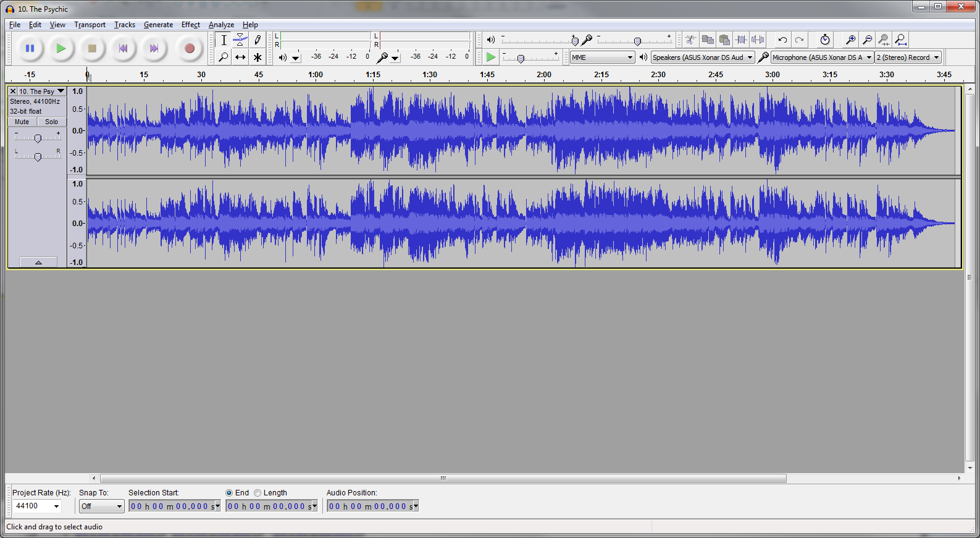Open the Snap To dropdown
The height and width of the screenshot is (538, 980).
click(x=102, y=506)
